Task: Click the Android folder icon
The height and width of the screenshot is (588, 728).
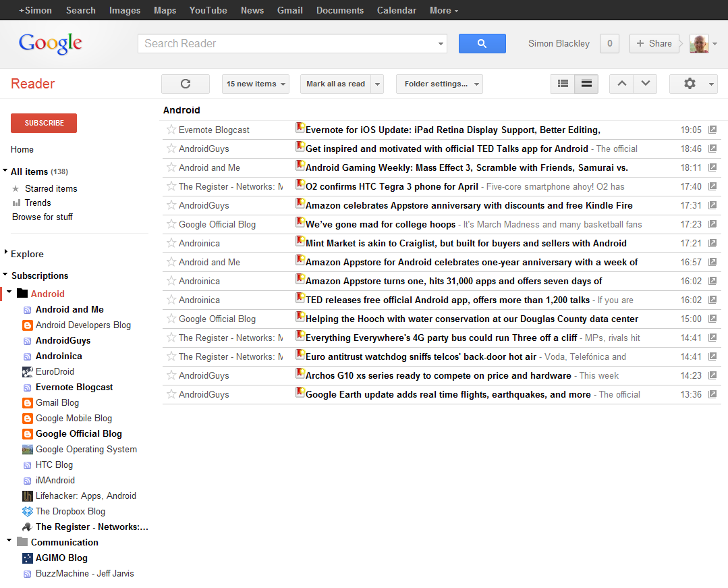Action: point(22,294)
